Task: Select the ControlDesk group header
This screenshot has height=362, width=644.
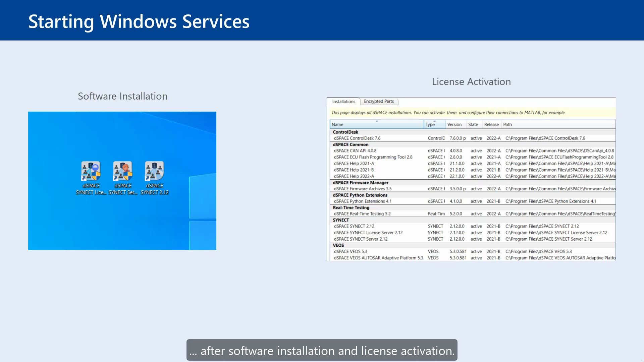Action: [x=473, y=132]
